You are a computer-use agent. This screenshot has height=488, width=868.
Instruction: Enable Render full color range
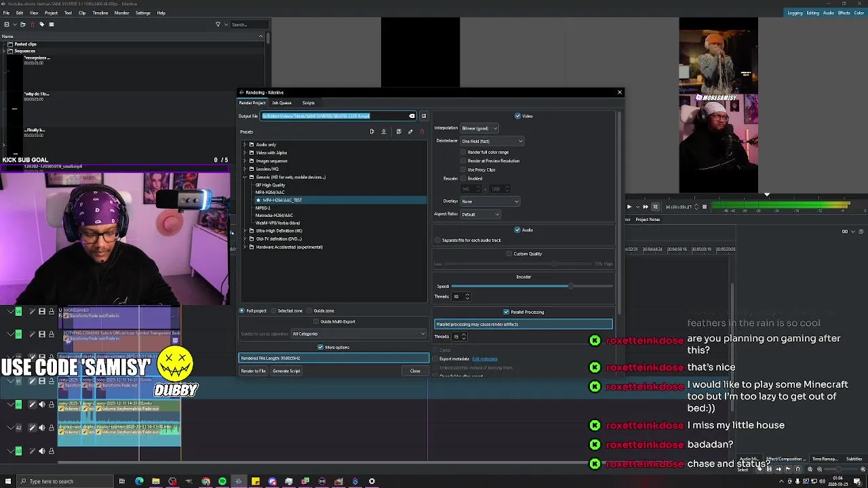pyautogui.click(x=464, y=152)
